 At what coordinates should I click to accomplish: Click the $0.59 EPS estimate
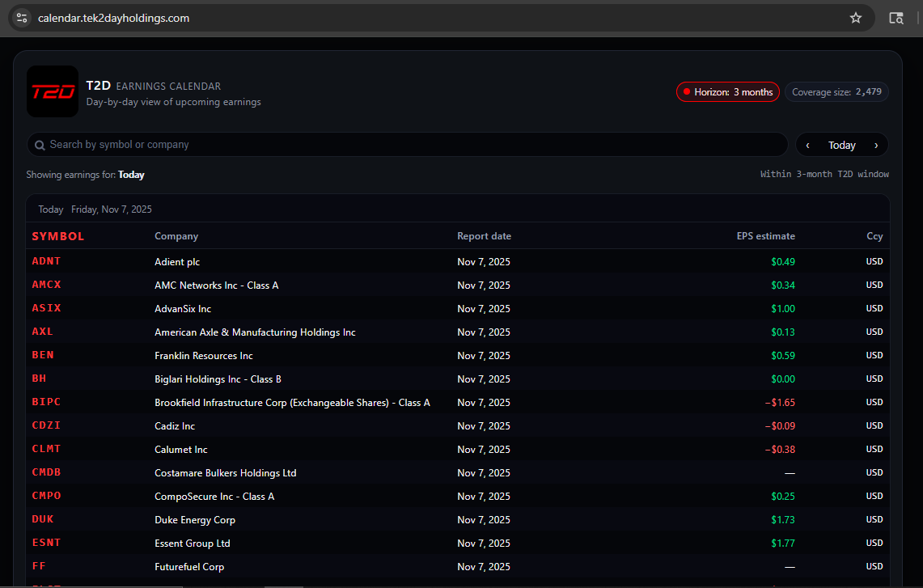(783, 356)
